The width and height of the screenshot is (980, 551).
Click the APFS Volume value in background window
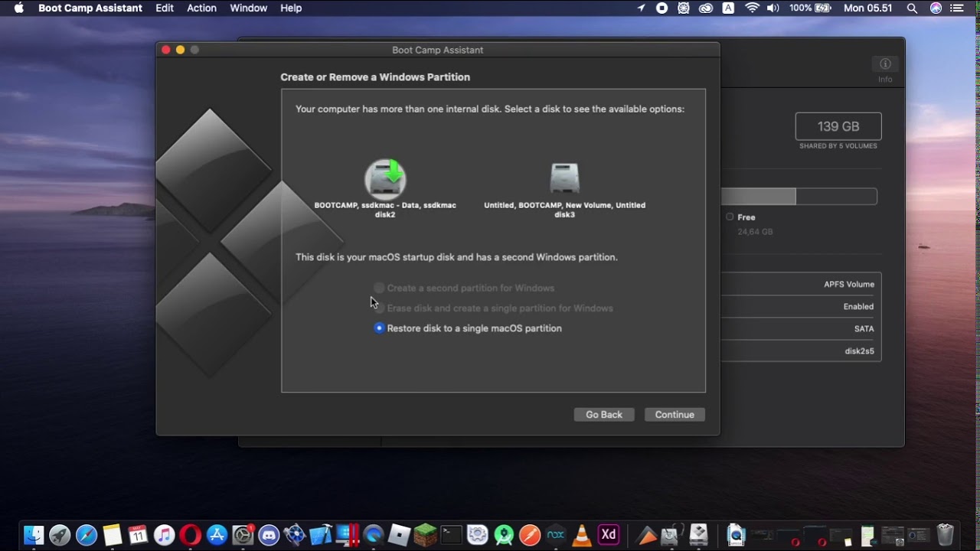coord(849,284)
